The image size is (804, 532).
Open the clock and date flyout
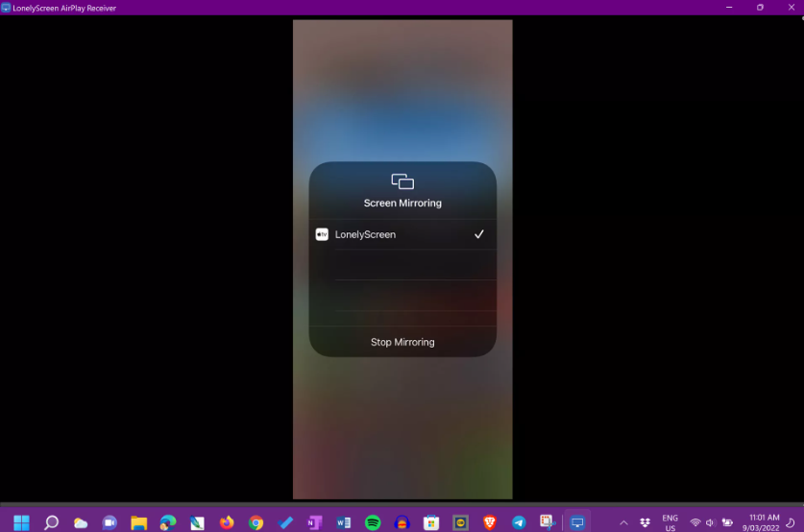[x=761, y=522]
